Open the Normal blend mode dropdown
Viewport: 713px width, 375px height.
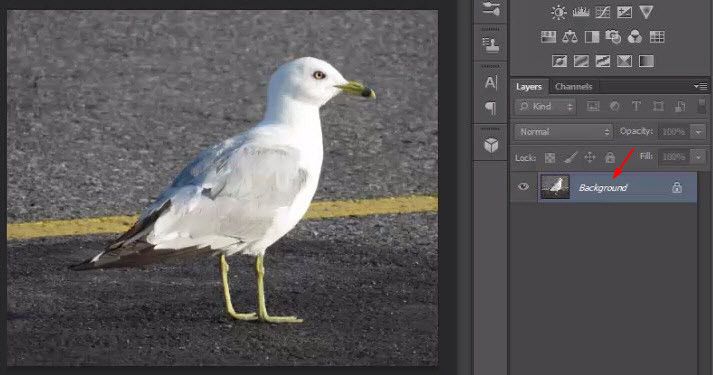click(x=563, y=132)
